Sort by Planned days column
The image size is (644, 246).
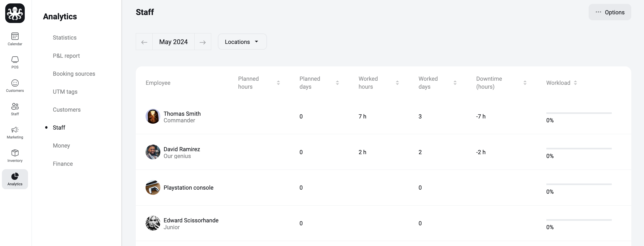click(x=337, y=83)
